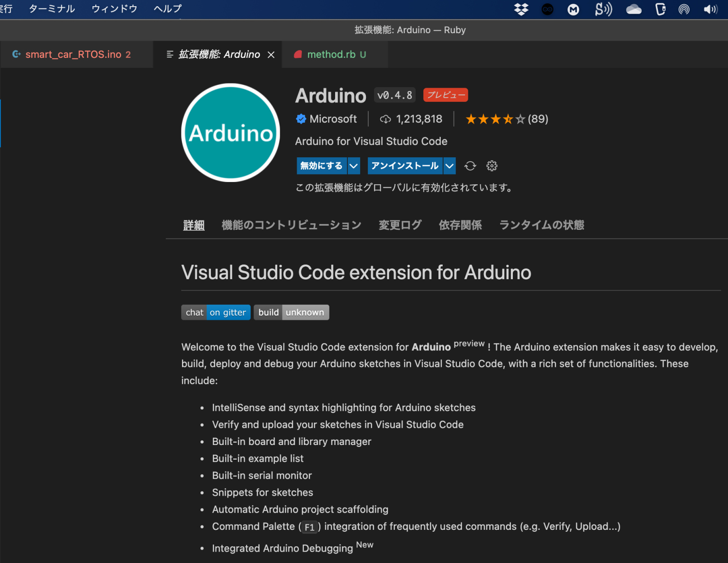Click 'Snippets for sketches' list item
This screenshot has height=563, width=728.
tap(263, 492)
